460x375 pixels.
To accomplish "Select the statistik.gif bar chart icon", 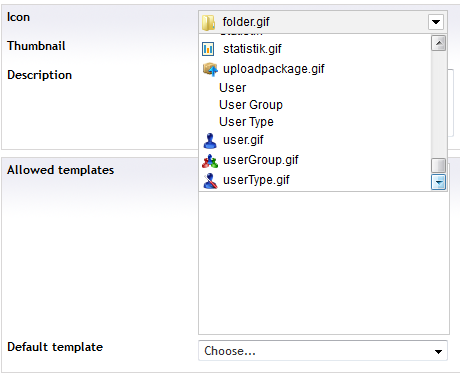I will pos(208,49).
